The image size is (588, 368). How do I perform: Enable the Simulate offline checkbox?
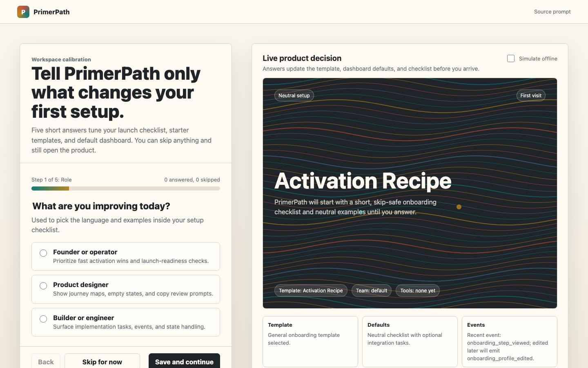(x=511, y=58)
